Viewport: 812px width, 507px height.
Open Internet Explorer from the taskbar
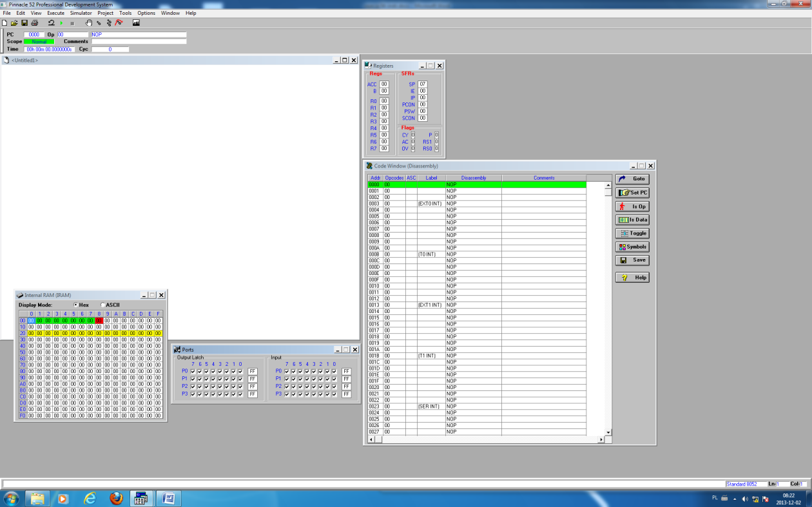coord(90,499)
